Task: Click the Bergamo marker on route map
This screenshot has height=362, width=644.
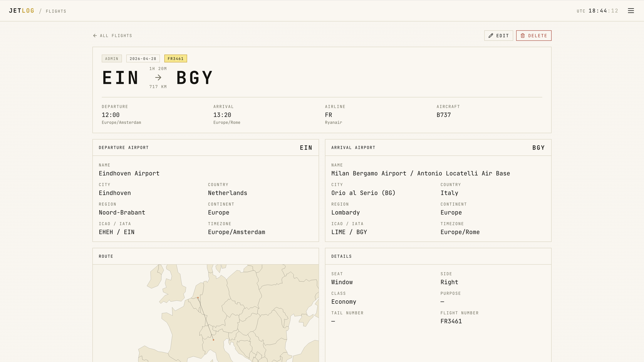Action: pos(213,340)
